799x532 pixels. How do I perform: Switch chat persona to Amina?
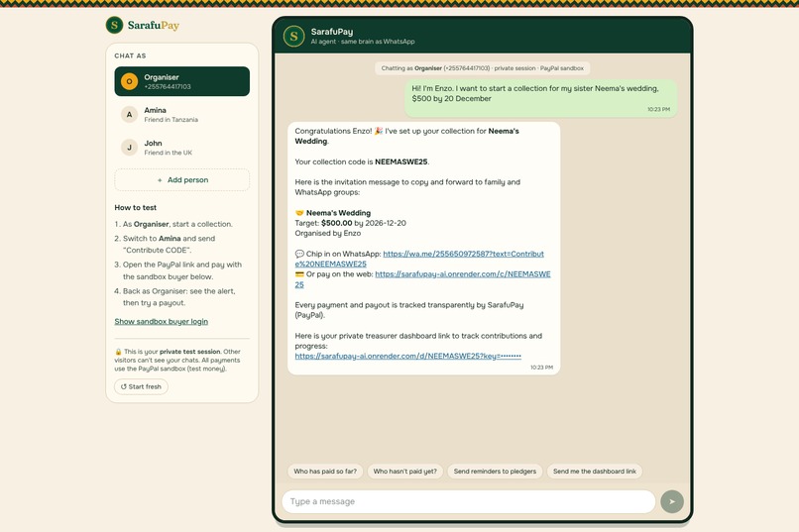[182, 115]
